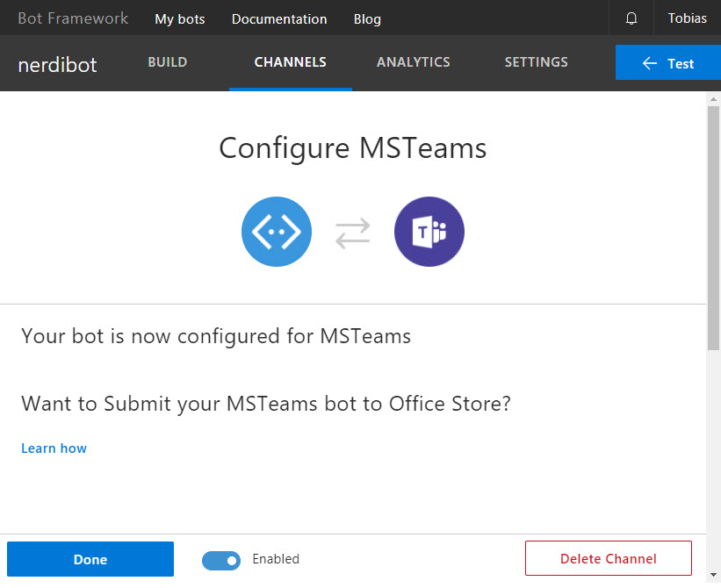Open the SETTINGS tab
The width and height of the screenshot is (721, 588).
(537, 62)
